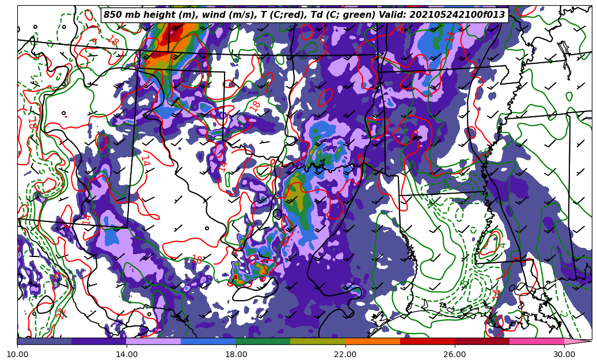This screenshot has height=364, width=597.
Task: Select the 14.00 colorbar tick label
Action: click(x=127, y=354)
